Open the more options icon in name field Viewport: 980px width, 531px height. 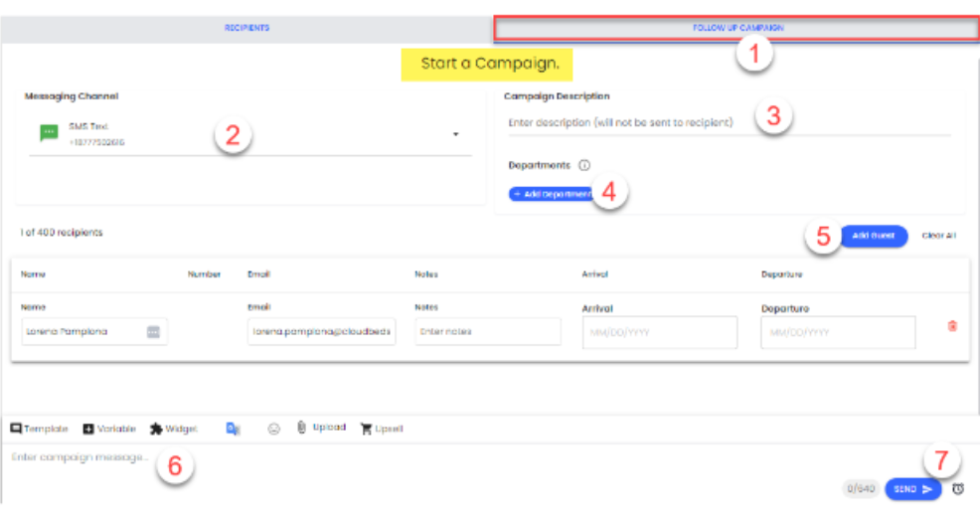pyautogui.click(x=153, y=332)
